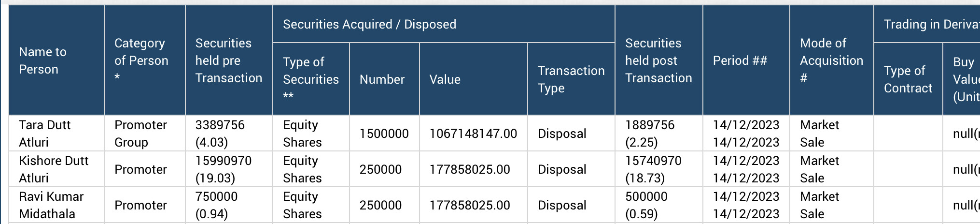Click the 'Mode of Acquisition' column header
The width and height of the screenshot is (980, 224).
[x=831, y=60]
